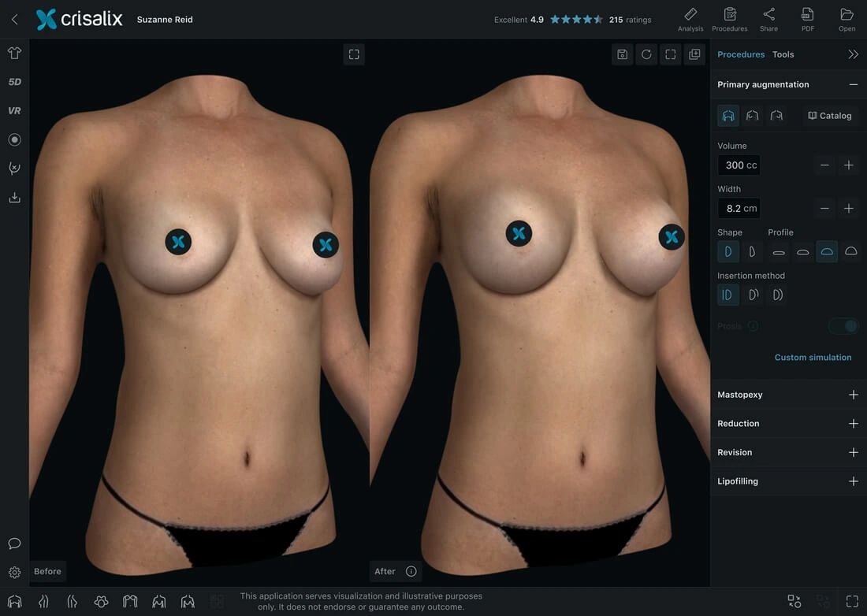The width and height of the screenshot is (867, 616).
Task: Increase the implant Volume with the plus stepper
Action: point(848,165)
